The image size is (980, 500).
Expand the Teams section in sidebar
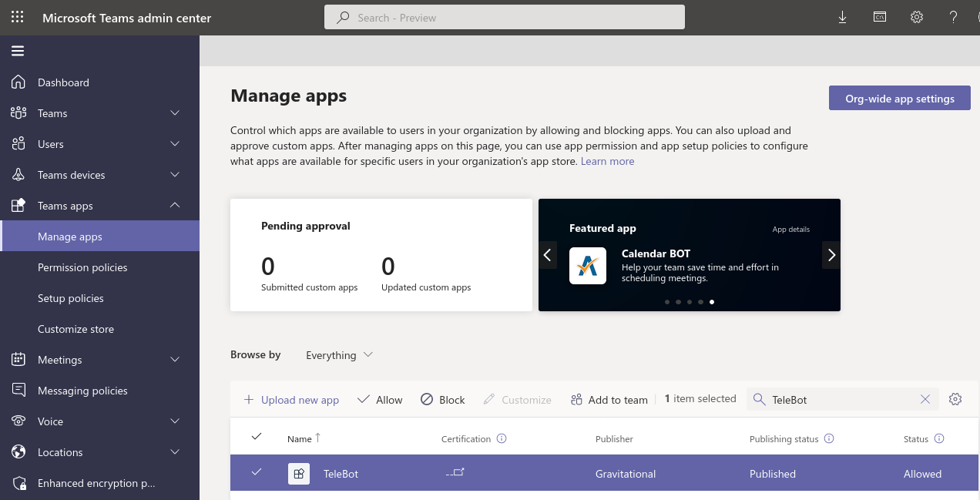[174, 113]
